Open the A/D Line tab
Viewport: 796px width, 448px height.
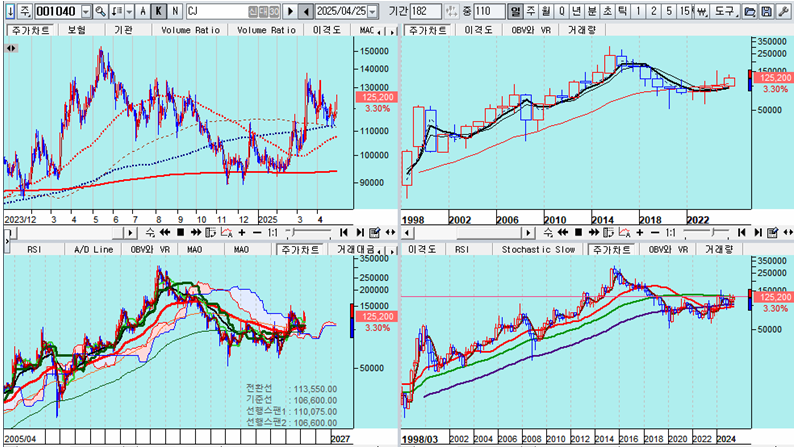click(93, 249)
